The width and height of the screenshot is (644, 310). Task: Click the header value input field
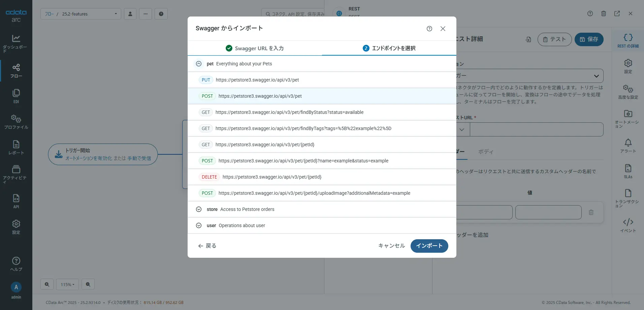click(x=548, y=212)
